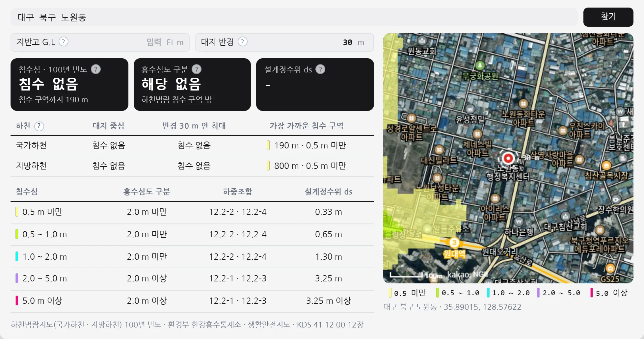Click 무궁화공원 park marker on map
Viewport: 644px width, 339px height.
pyautogui.click(x=480, y=65)
